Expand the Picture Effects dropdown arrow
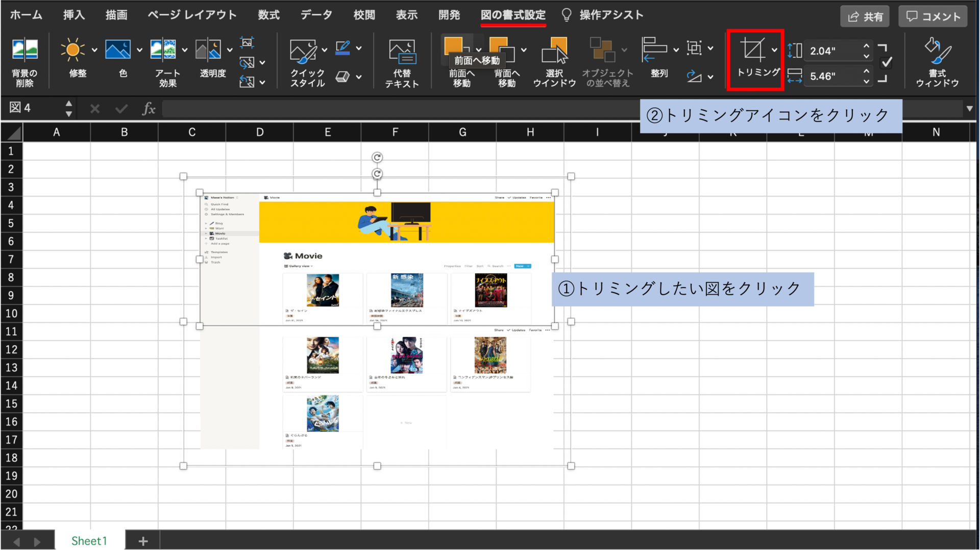Viewport: 980px width, 550px height. 359,77
